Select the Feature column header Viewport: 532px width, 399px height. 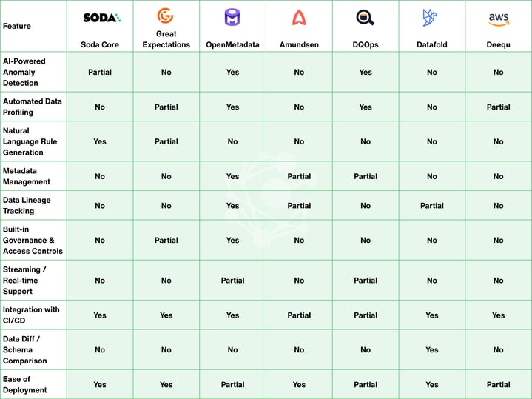(x=16, y=26)
